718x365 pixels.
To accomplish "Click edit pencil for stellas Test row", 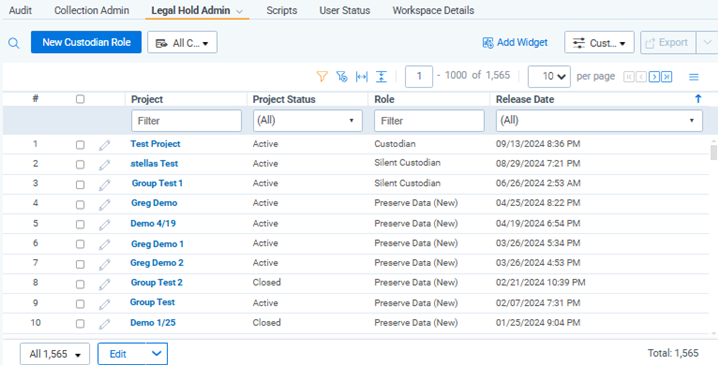I will point(105,165).
